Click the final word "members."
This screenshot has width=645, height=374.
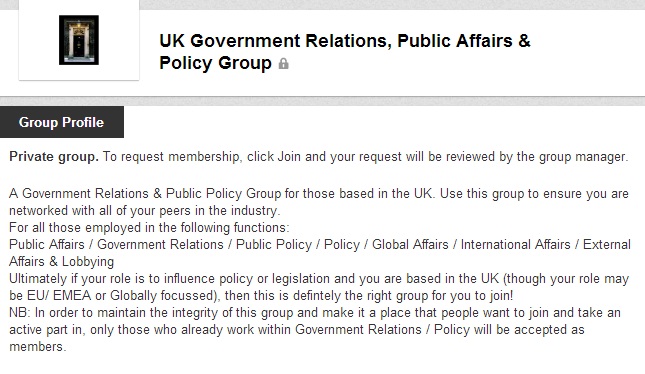click(37, 347)
